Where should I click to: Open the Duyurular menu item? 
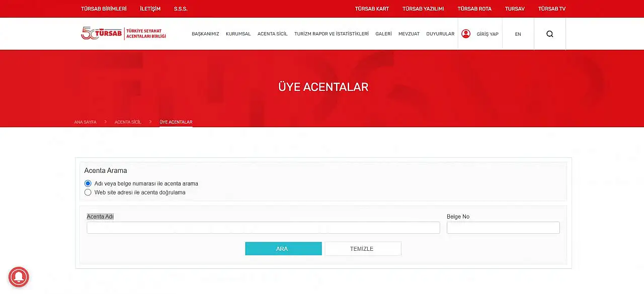pos(440,34)
